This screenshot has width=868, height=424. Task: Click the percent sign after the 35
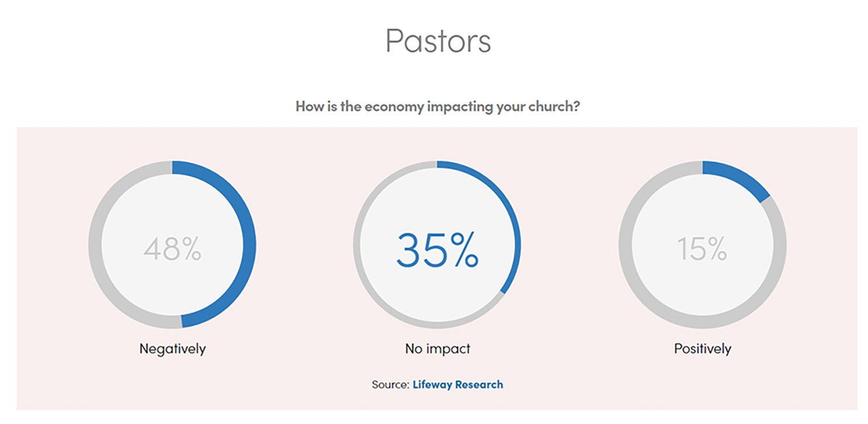(x=464, y=250)
